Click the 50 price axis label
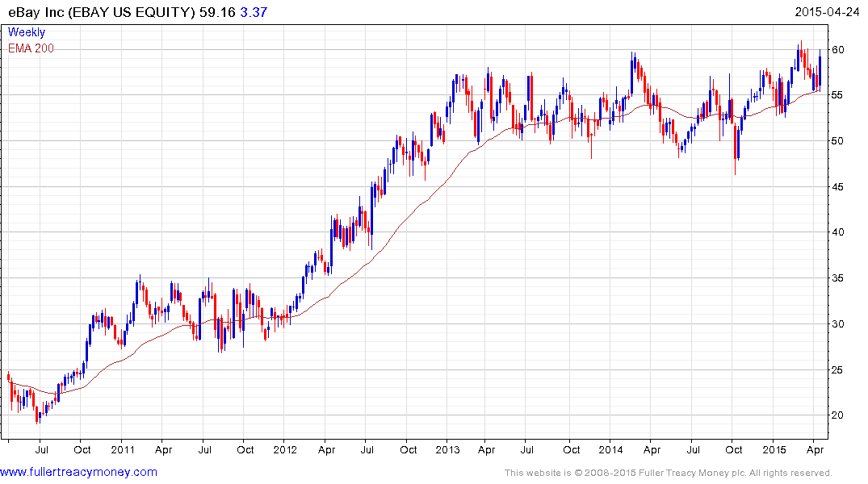The image size is (868, 484). tap(838, 141)
